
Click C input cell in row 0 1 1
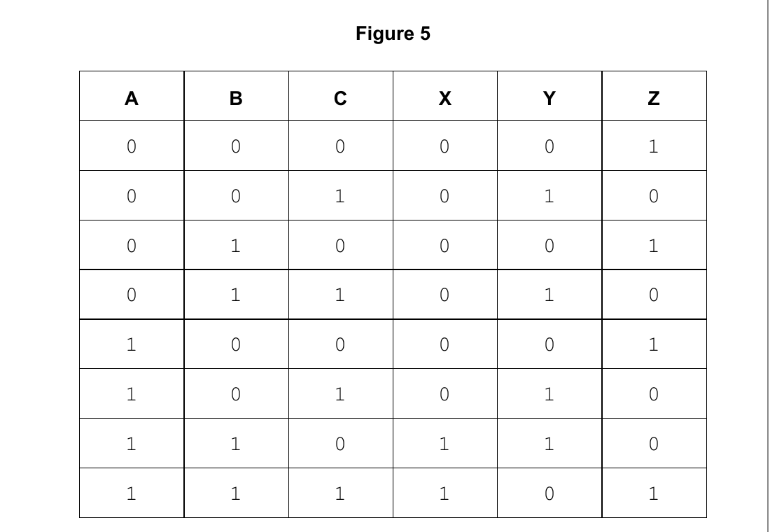[341, 295]
